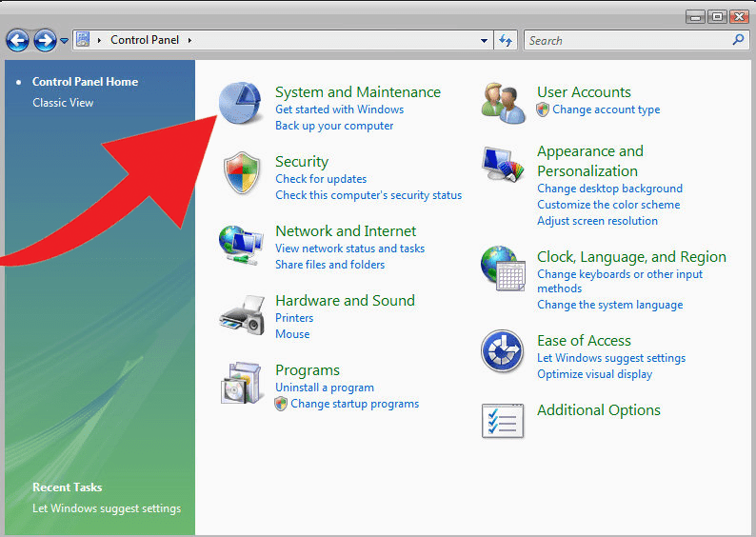756x537 pixels.
Task: Click the Forward arrow button
Action: pyautogui.click(x=46, y=41)
